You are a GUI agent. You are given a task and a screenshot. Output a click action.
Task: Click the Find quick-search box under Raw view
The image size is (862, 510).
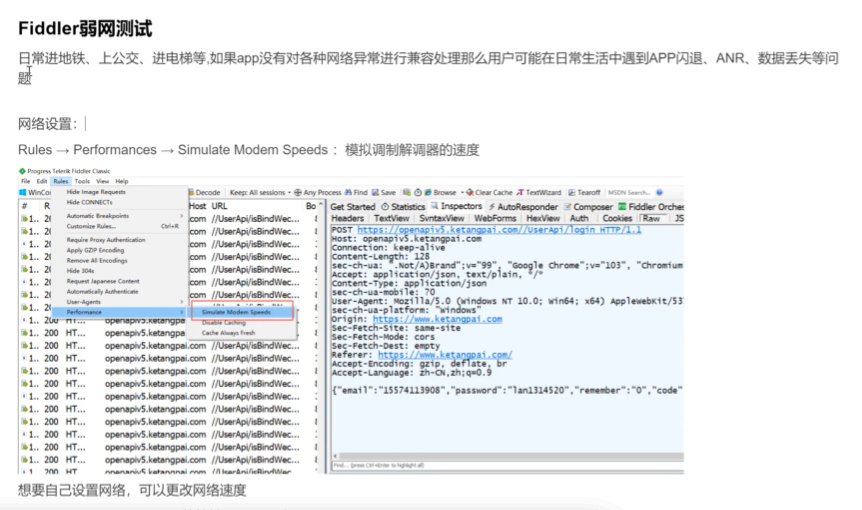tap(507, 465)
